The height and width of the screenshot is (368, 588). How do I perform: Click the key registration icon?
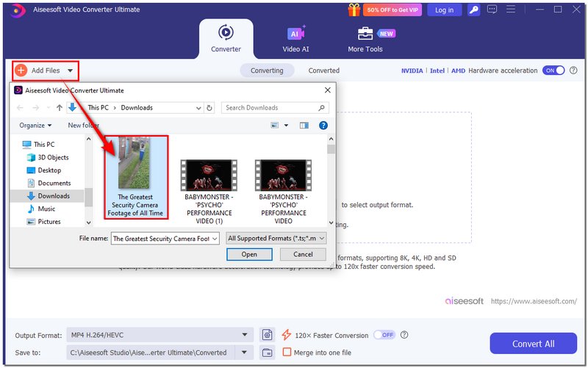(474, 10)
